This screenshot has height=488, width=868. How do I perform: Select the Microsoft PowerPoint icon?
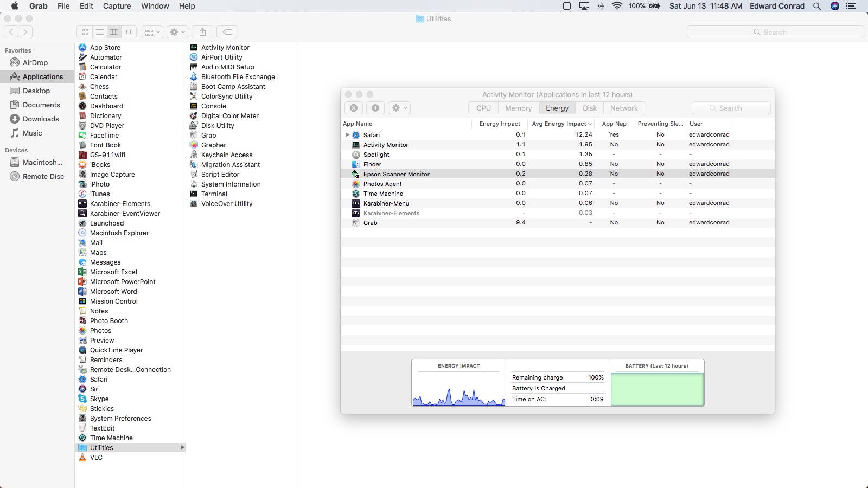[82, 281]
